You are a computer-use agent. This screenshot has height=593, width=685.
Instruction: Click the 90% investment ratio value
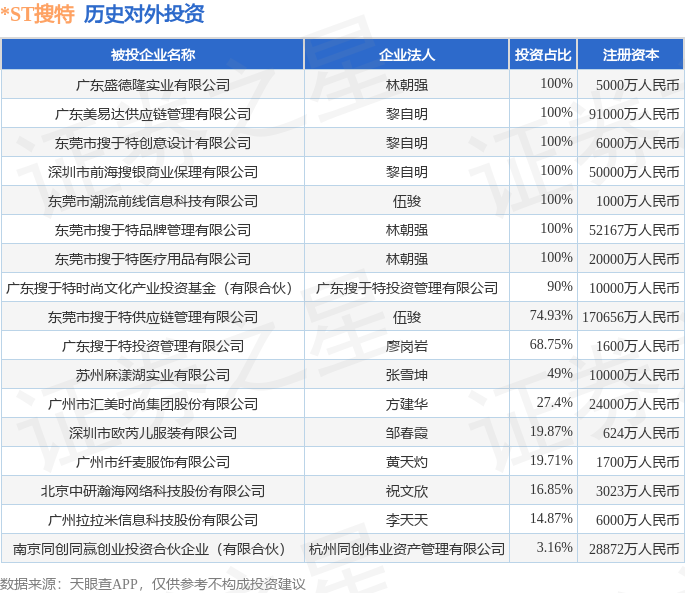pyautogui.click(x=560, y=286)
